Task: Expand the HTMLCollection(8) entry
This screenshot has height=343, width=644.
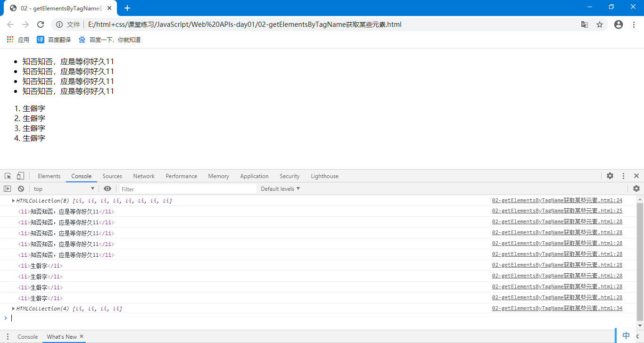Action: click(14, 201)
